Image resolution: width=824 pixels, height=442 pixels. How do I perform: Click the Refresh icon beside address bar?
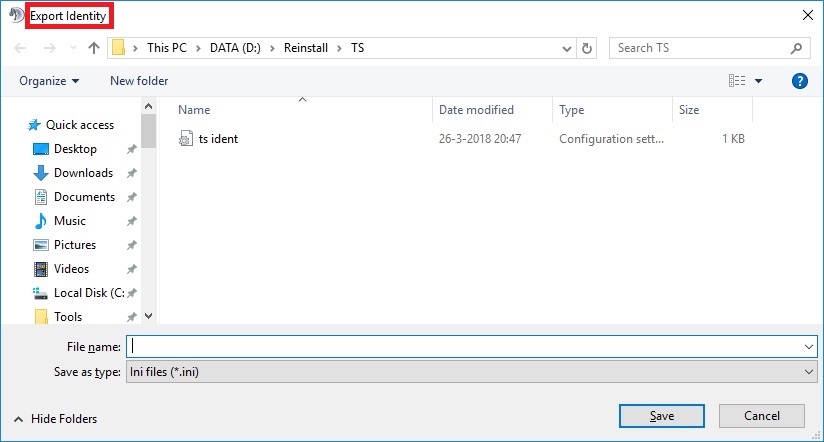(588, 48)
